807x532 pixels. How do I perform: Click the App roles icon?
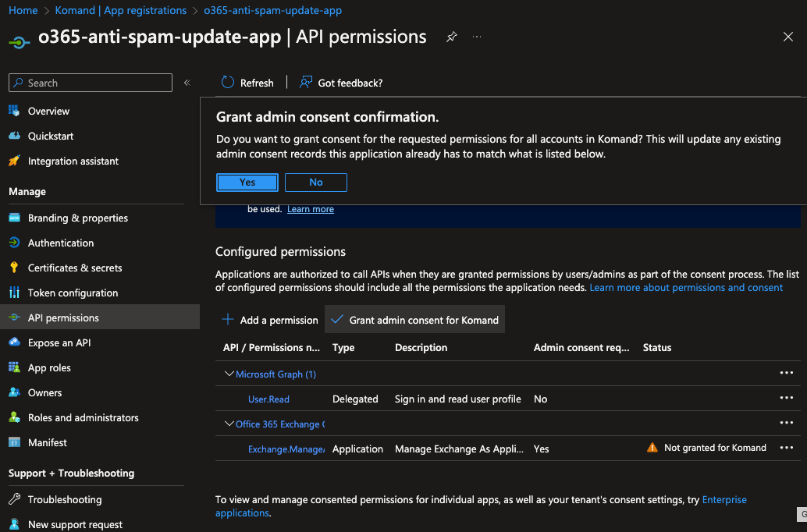click(x=14, y=367)
